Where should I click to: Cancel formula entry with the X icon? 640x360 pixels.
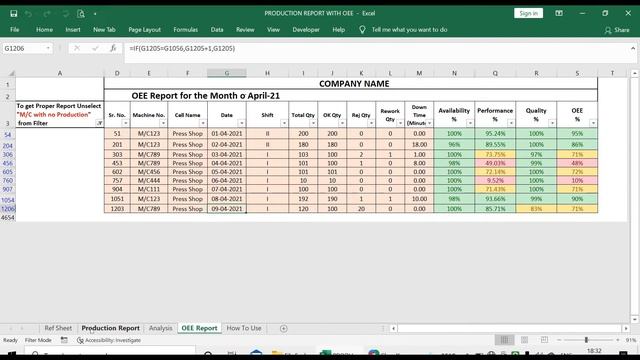77,48
